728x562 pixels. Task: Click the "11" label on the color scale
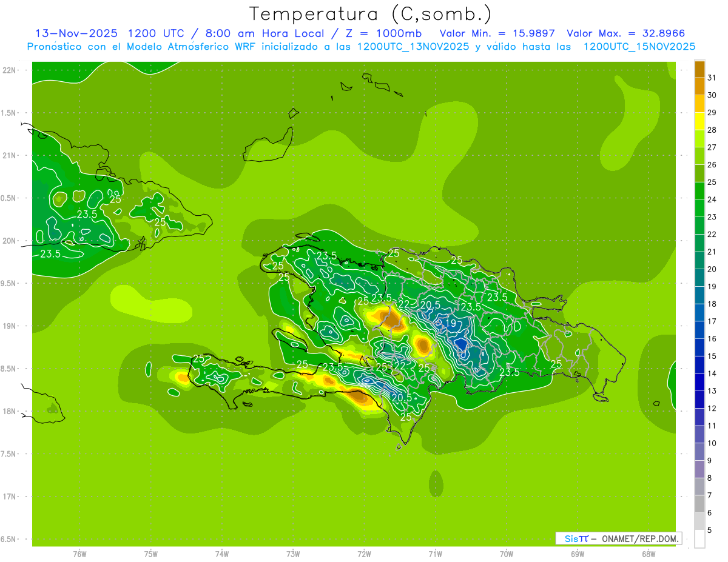[x=712, y=426]
